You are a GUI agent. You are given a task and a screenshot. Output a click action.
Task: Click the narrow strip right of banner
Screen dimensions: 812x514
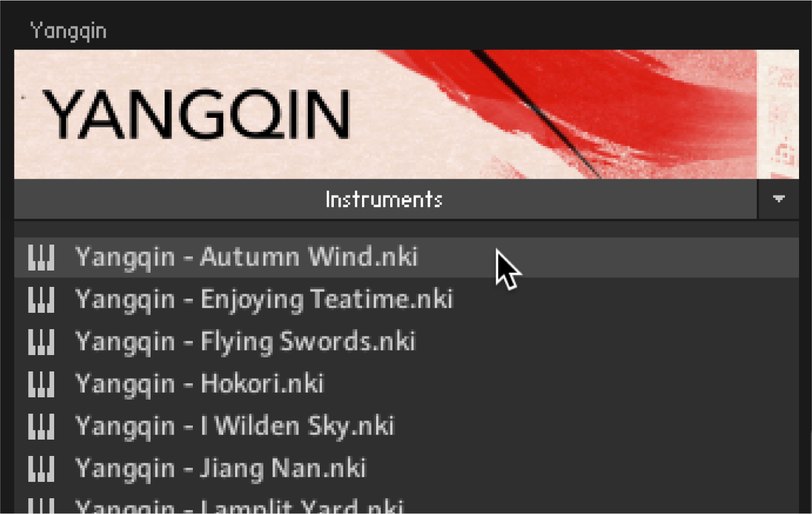click(778, 114)
